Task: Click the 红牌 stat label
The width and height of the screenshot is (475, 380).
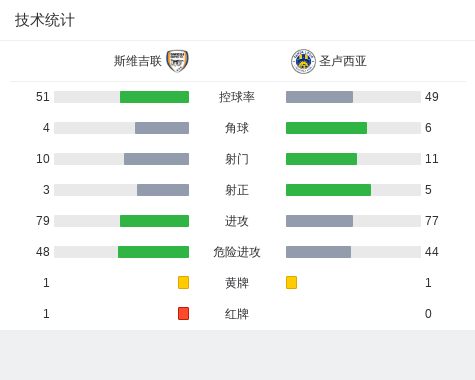Action: click(237, 314)
